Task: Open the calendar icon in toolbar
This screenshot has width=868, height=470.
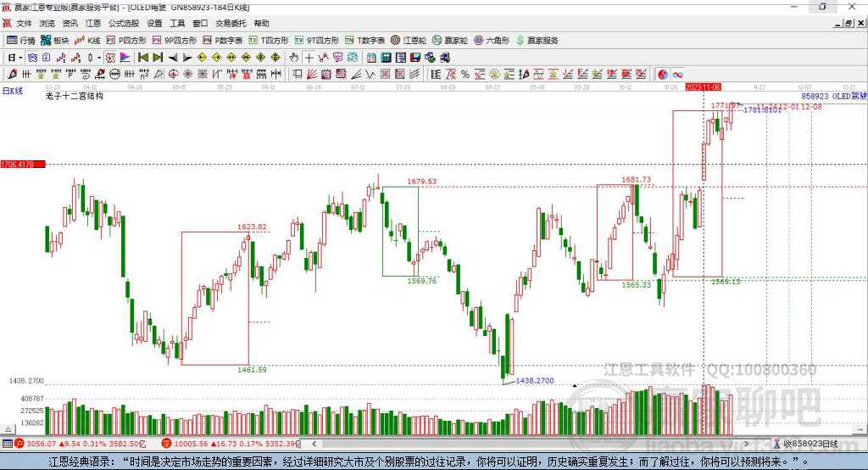Action: pyautogui.click(x=371, y=58)
